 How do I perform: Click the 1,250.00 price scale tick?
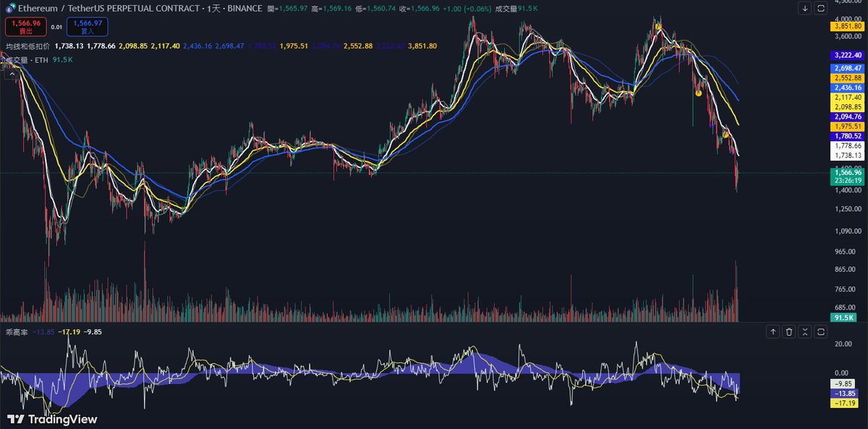(847, 209)
